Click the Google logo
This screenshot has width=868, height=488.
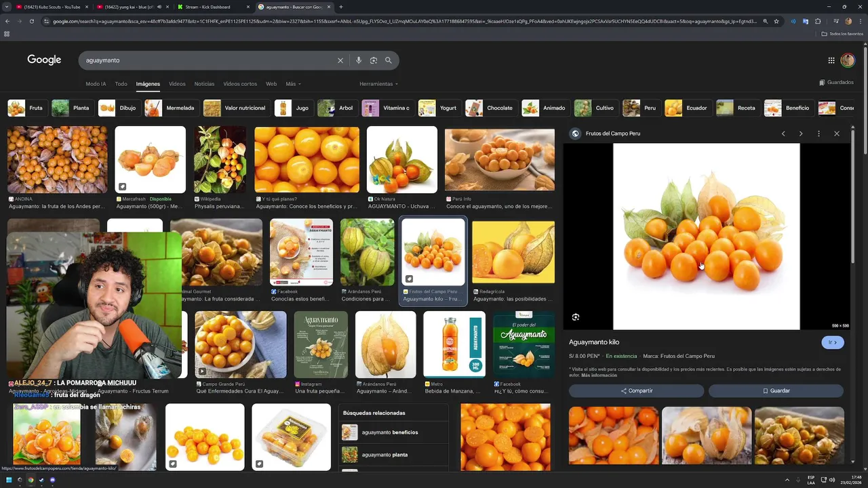[44, 60]
